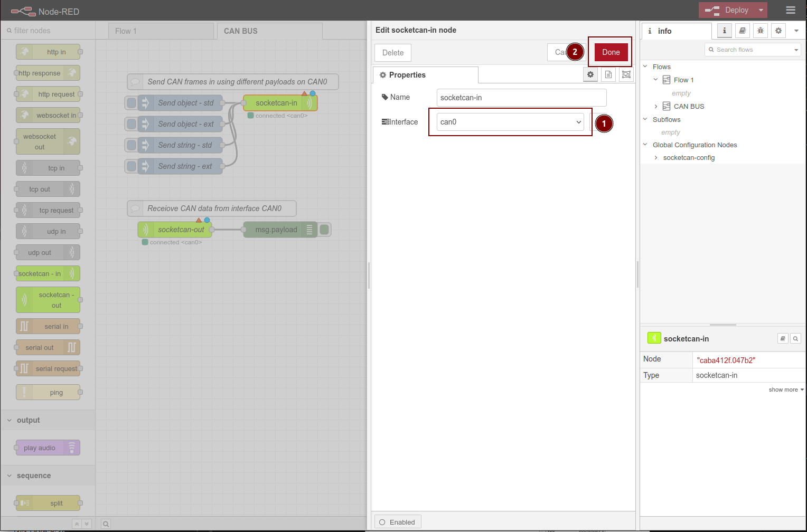Open the Deploy options dropdown arrow
Viewport: 807px width, 532px height.
click(x=761, y=10)
